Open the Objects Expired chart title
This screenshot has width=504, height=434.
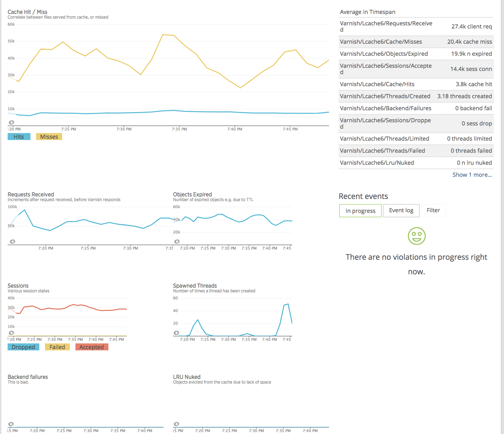pyautogui.click(x=192, y=195)
